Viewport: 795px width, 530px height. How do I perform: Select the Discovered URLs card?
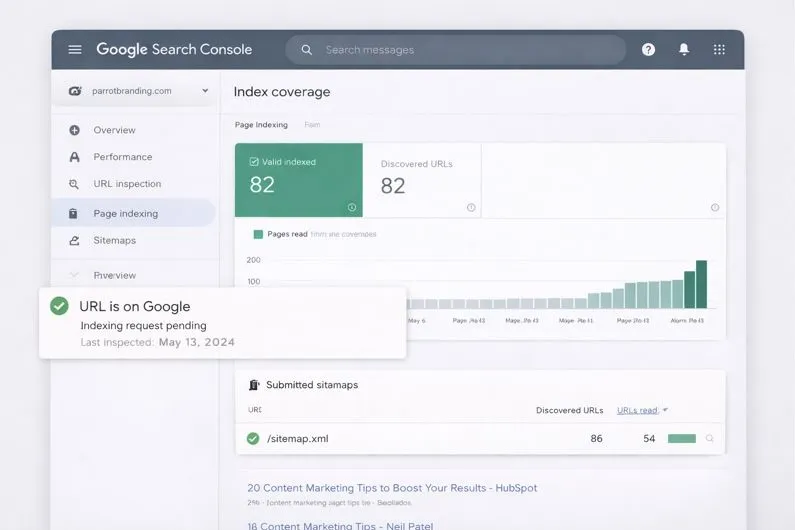tap(422, 180)
